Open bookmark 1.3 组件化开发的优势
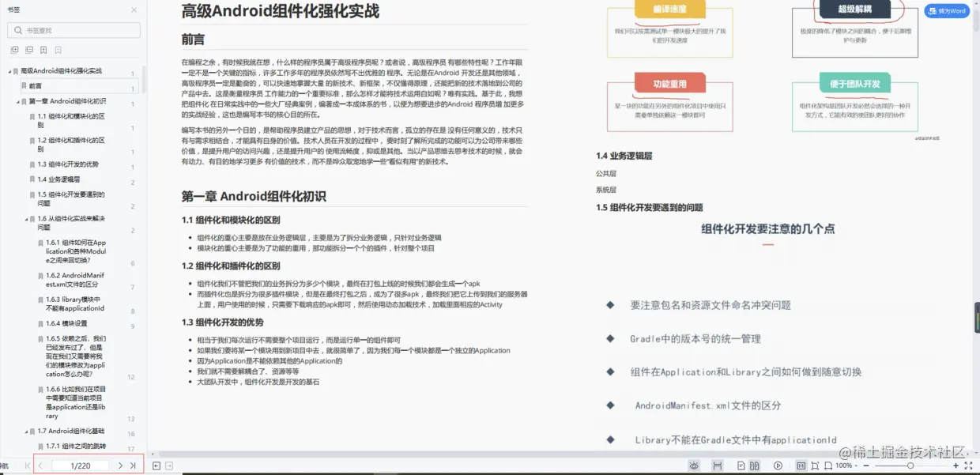The width and height of the screenshot is (980, 475). (68, 164)
